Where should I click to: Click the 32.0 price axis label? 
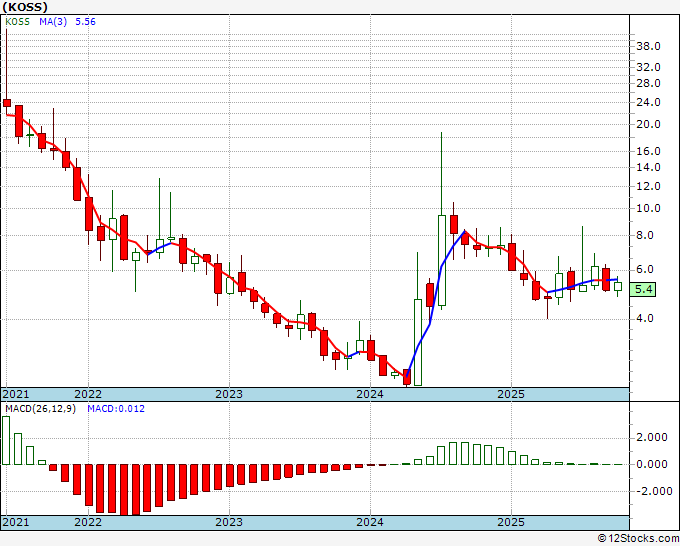coord(648,67)
